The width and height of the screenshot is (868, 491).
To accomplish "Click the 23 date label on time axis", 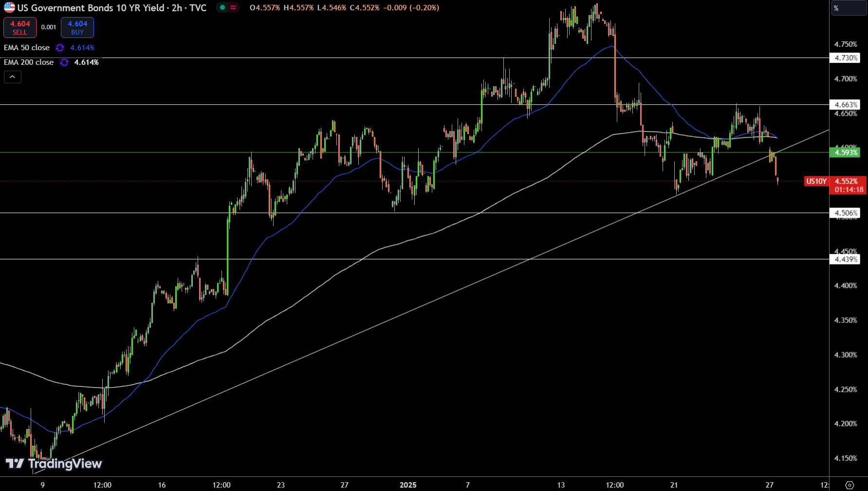I will point(281,485).
